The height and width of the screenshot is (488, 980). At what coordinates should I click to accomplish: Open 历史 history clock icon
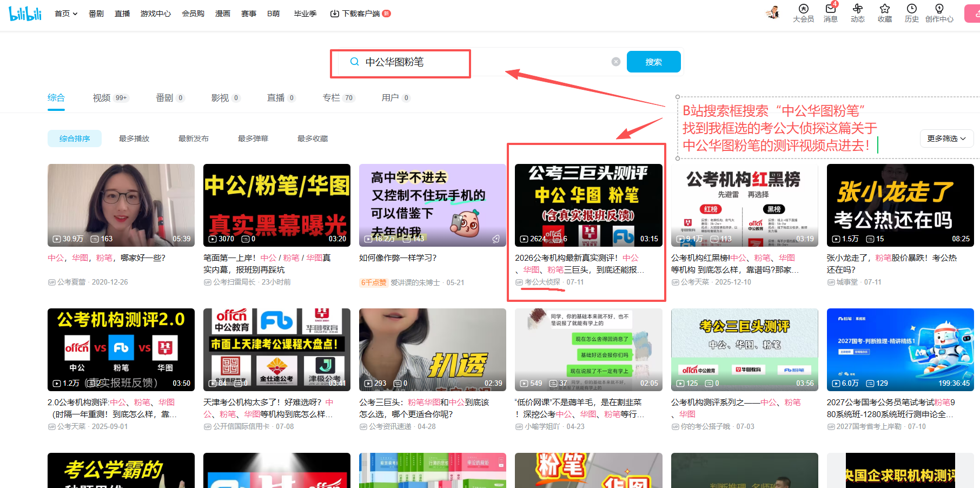point(912,13)
